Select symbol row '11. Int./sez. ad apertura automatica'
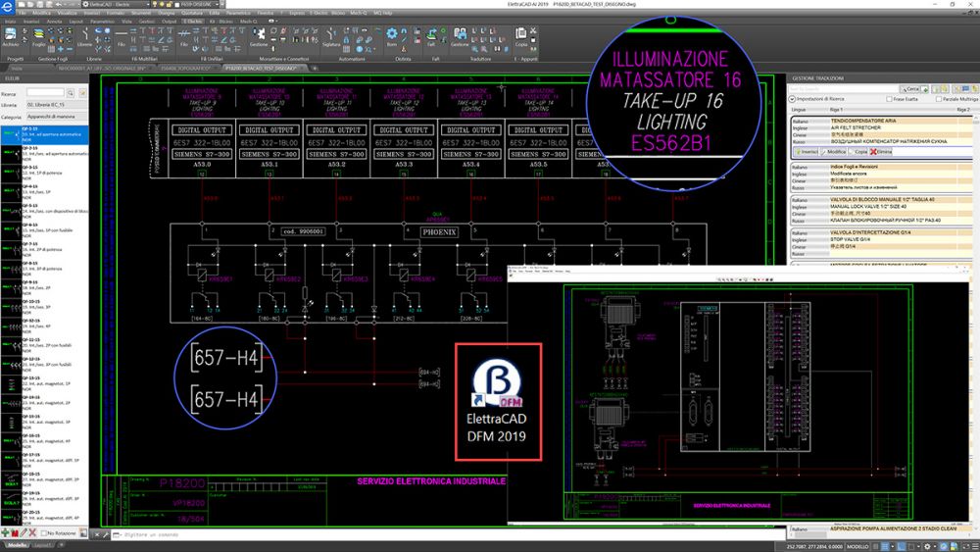Screen dimensions: 980x552 coord(45,153)
